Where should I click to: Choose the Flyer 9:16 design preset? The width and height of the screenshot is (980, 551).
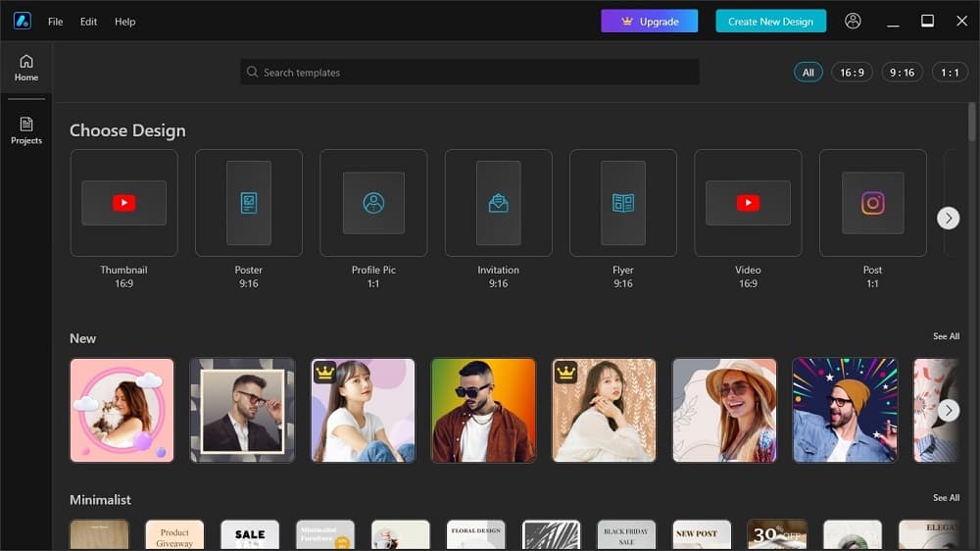coord(623,203)
